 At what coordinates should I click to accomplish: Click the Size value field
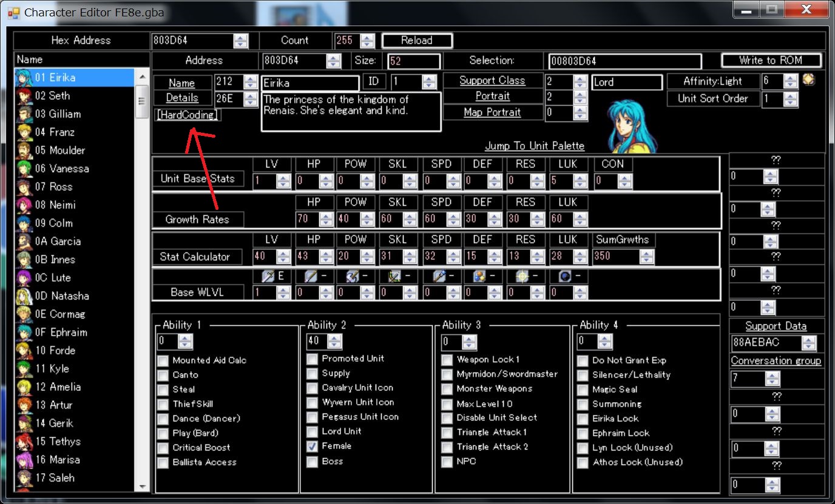414,61
